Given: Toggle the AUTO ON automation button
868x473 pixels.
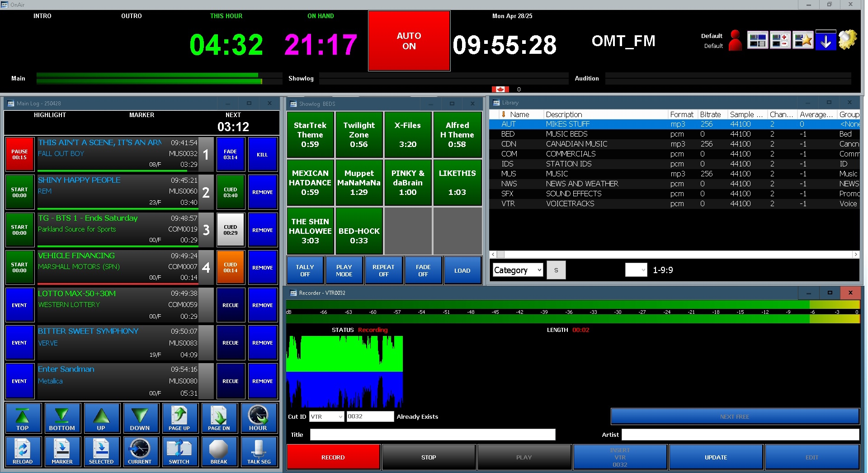Looking at the screenshot, I should click(x=409, y=41).
